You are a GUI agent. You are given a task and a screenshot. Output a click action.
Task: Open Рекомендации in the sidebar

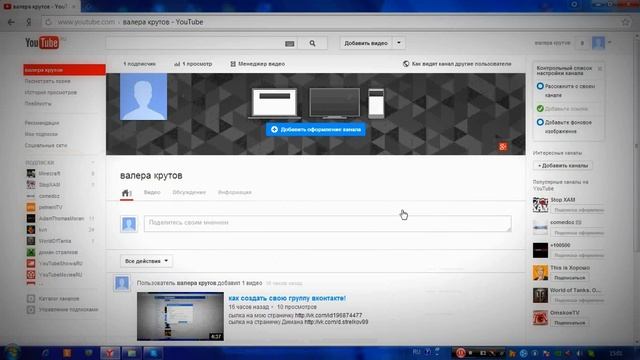42,123
